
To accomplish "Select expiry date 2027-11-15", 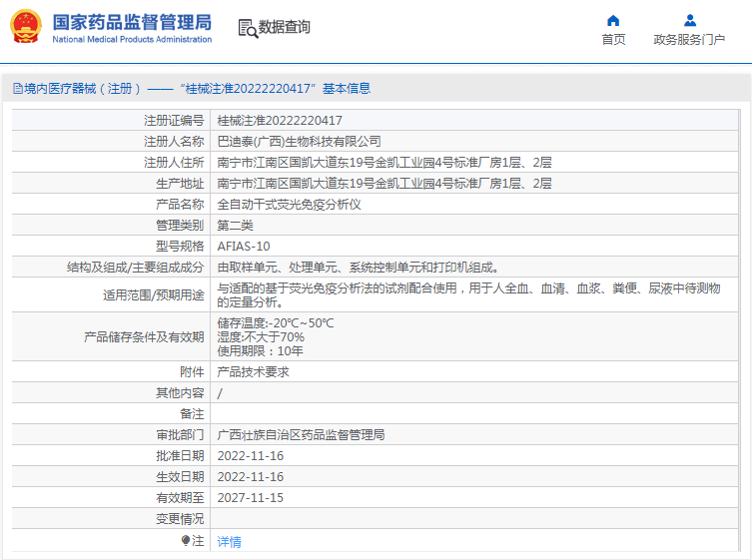I will pyautogui.click(x=251, y=498).
